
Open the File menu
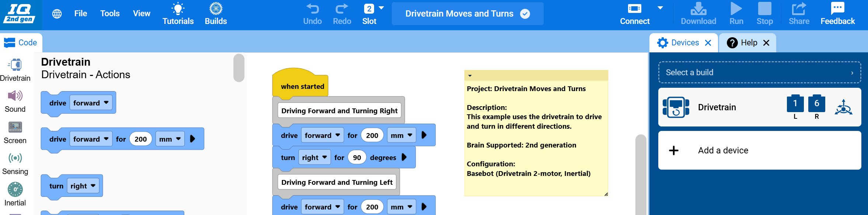coord(81,14)
